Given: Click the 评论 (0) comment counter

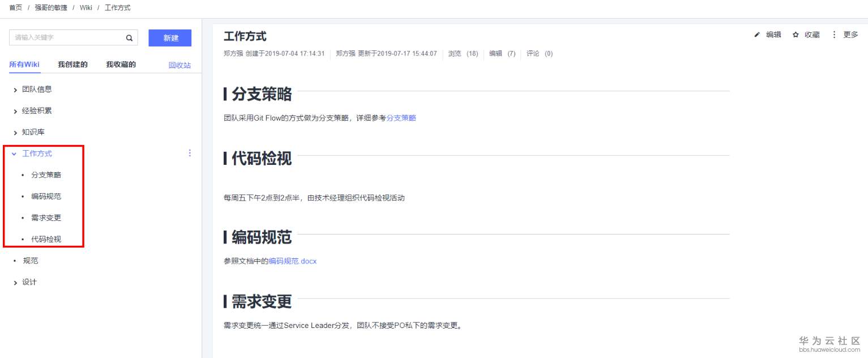Looking at the screenshot, I should 538,54.
